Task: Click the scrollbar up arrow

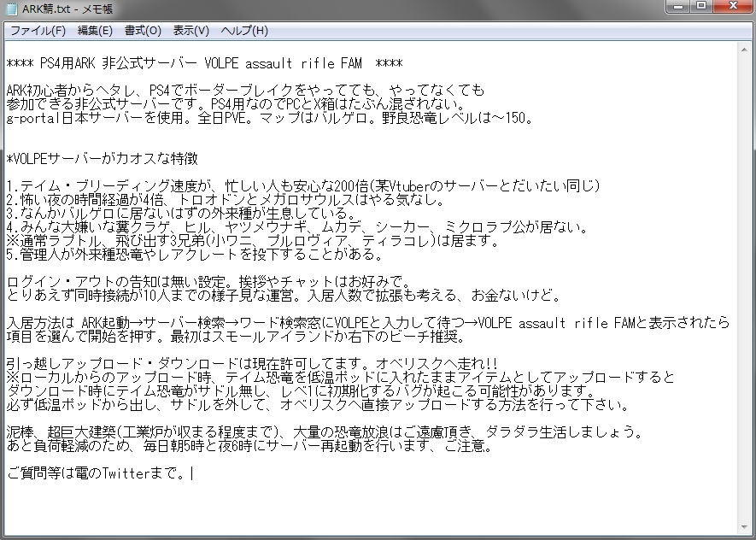Action: click(x=743, y=49)
